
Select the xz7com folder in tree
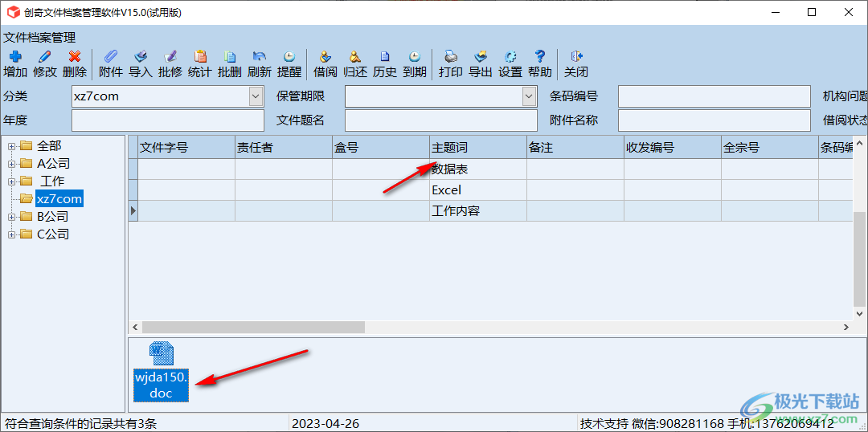59,198
